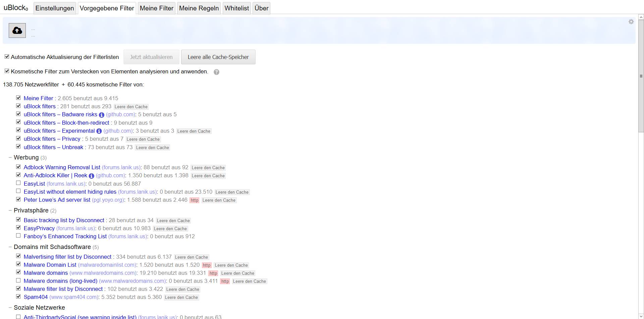The image size is (644, 319).
Task: Click scrollbar down arrow
Action: pos(641,316)
